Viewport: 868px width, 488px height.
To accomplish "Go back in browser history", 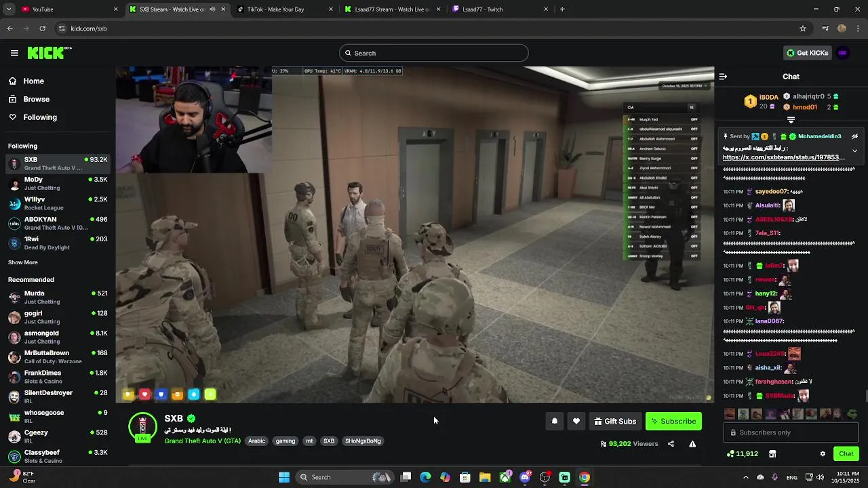I will [x=9, y=28].
